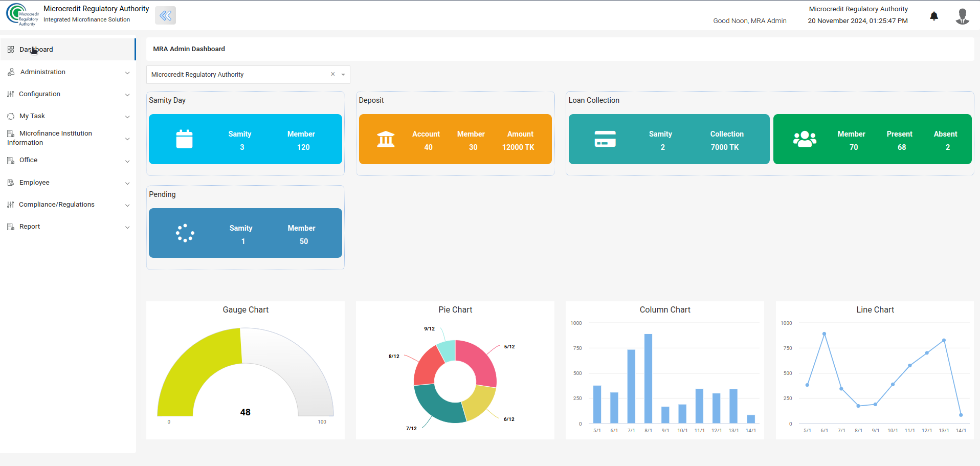Click spinner icon on Pending card
The height and width of the screenshot is (466, 980).
point(185,233)
